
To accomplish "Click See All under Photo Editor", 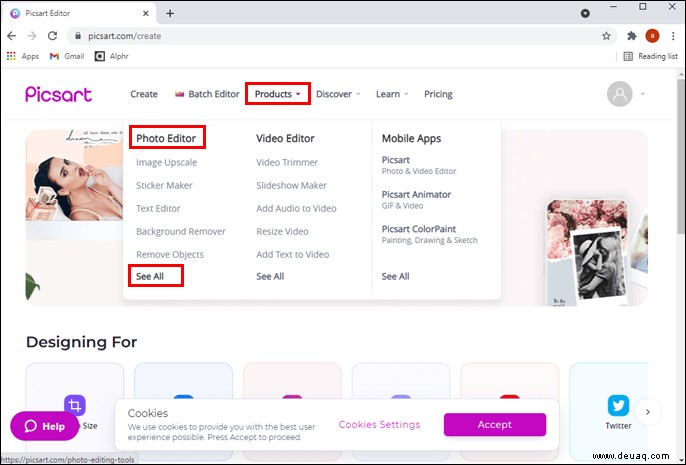I will [150, 276].
